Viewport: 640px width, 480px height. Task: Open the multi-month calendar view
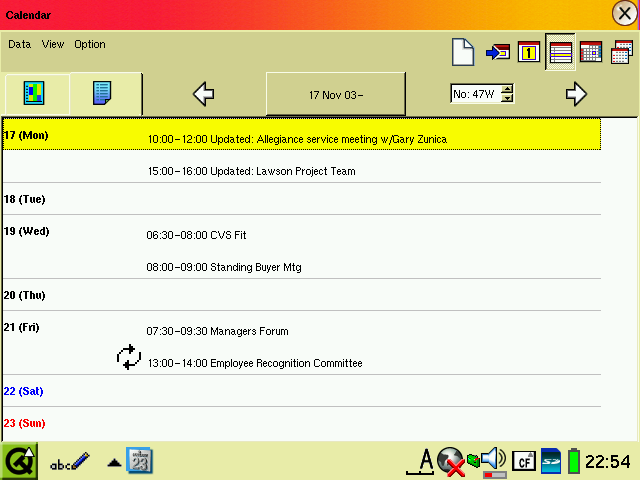pyautogui.click(x=622, y=52)
